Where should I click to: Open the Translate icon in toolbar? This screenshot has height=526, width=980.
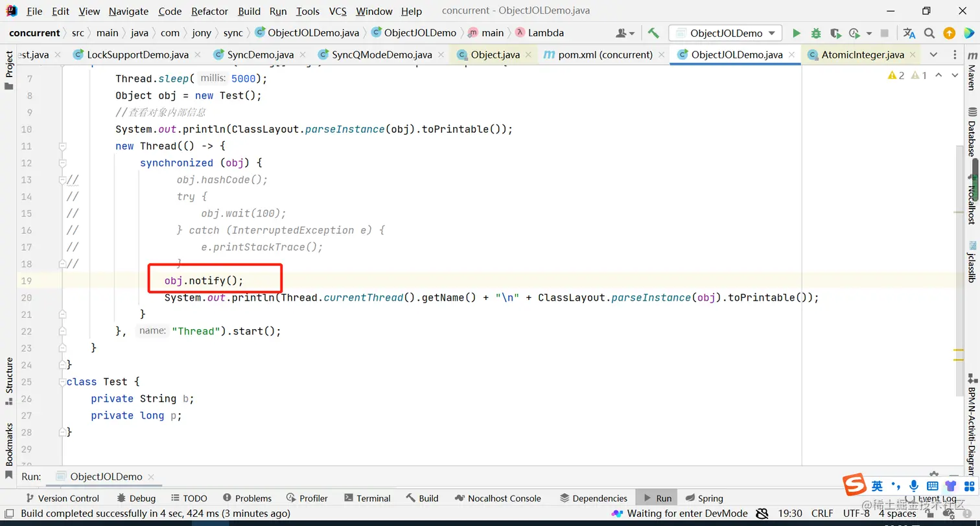909,33
